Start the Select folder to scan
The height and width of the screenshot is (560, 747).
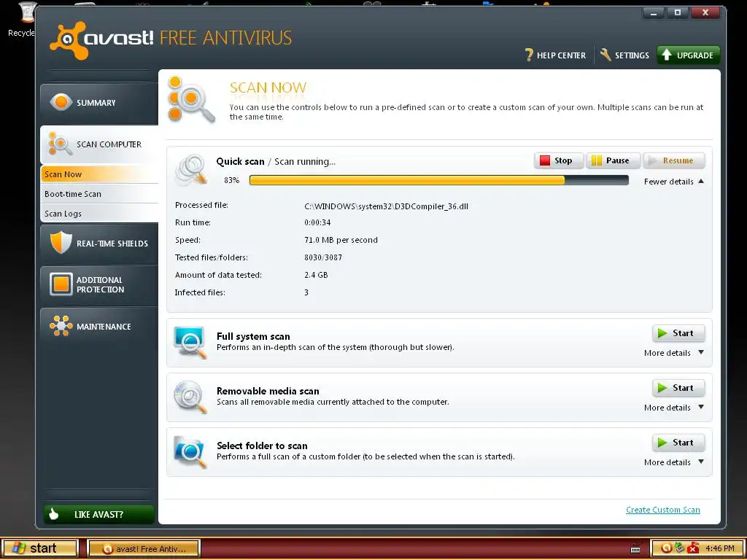(678, 443)
